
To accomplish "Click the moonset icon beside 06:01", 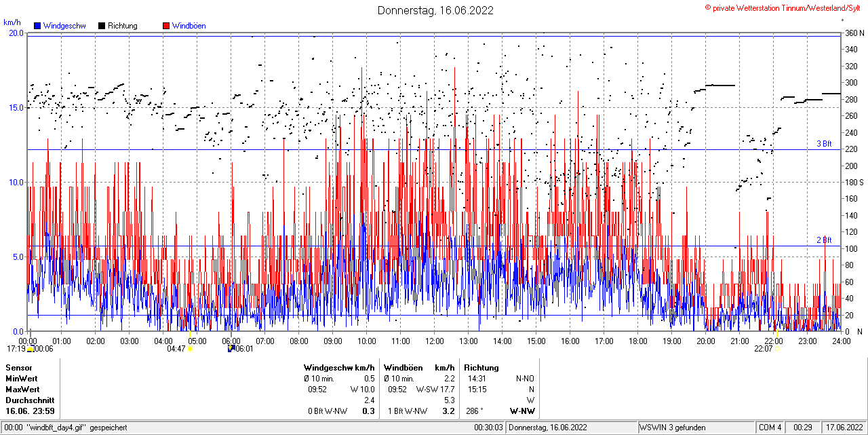I will click(231, 349).
